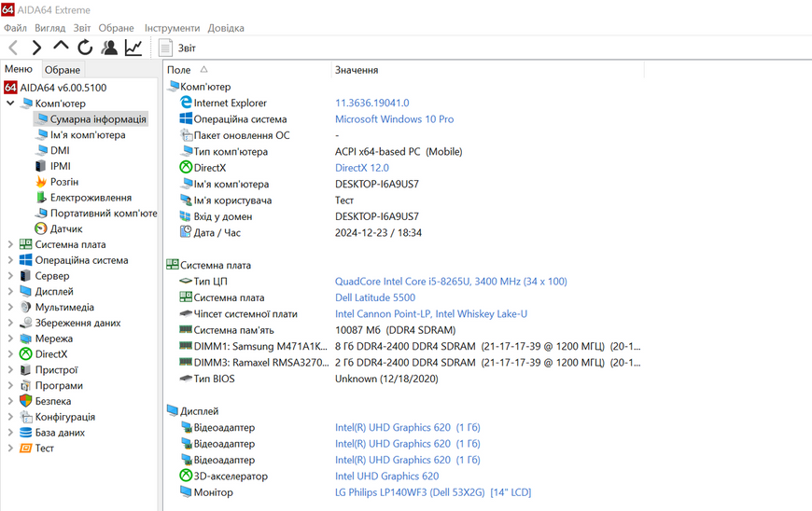The image size is (812, 511).
Task: Click the Мережа network tree icon
Action: pos(25,338)
